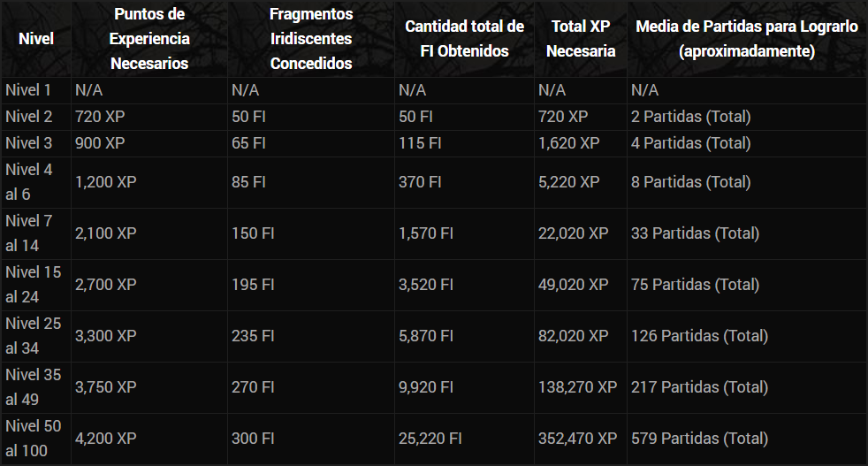The width and height of the screenshot is (868, 466).
Task: Select the "352,470 XP" cell
Action: pyautogui.click(x=578, y=439)
